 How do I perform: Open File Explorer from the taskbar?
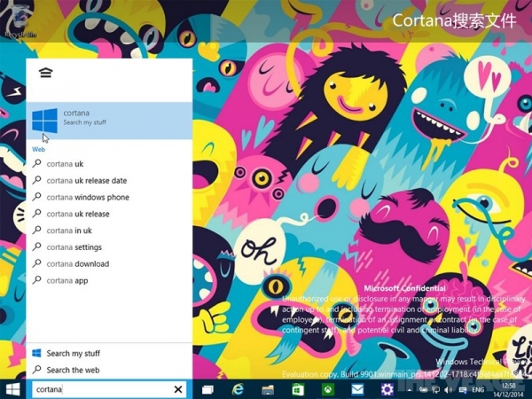(x=268, y=389)
